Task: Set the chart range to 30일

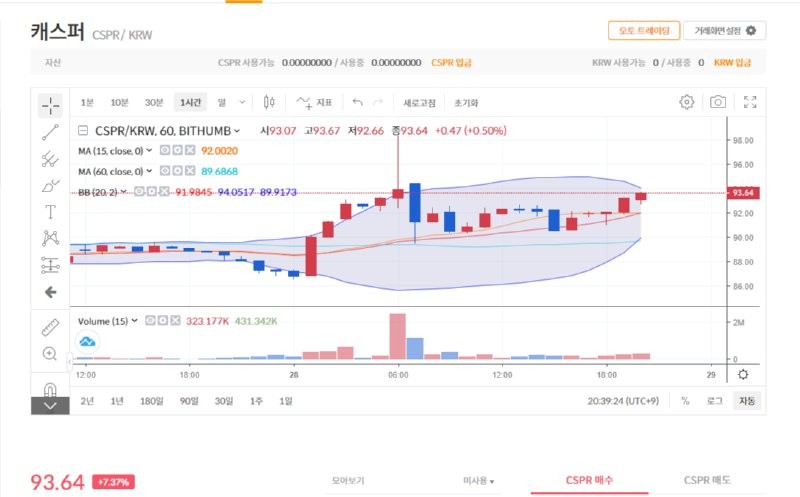Action: [223, 401]
